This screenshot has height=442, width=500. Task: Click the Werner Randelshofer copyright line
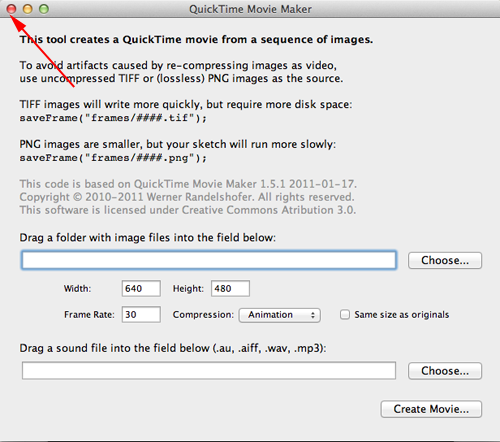(187, 197)
